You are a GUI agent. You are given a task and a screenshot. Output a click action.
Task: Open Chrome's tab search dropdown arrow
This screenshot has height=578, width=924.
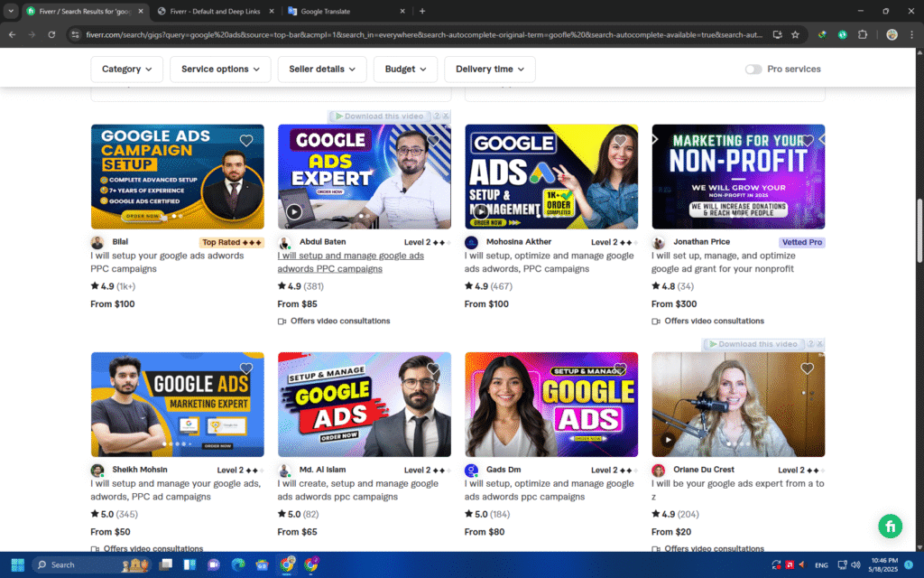[11, 11]
